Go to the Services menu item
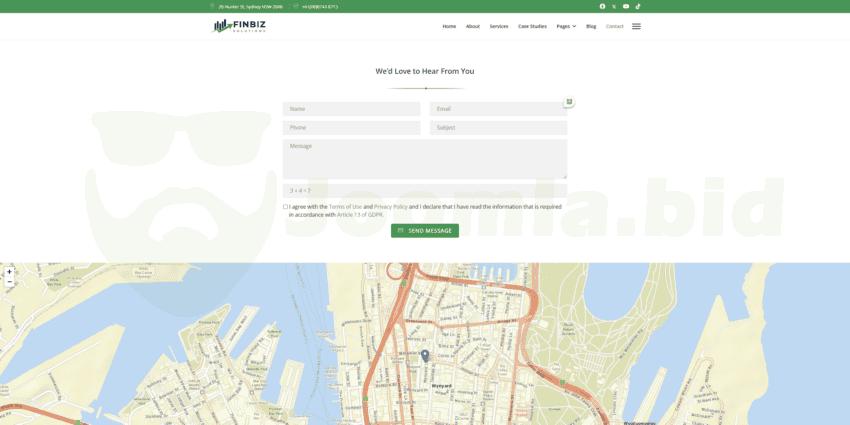This screenshot has height=425, width=850. pyautogui.click(x=499, y=26)
